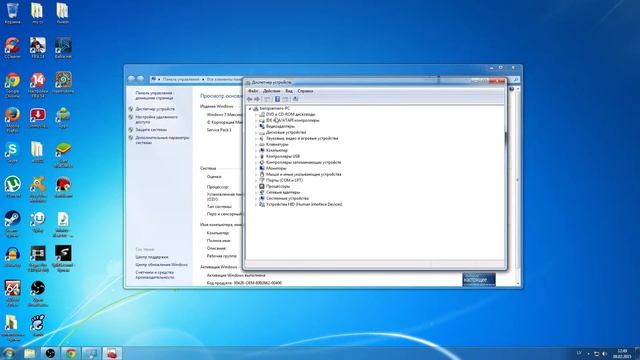Expand the Дисковые устройства node
The width and height of the screenshot is (640, 360).
click(256, 133)
